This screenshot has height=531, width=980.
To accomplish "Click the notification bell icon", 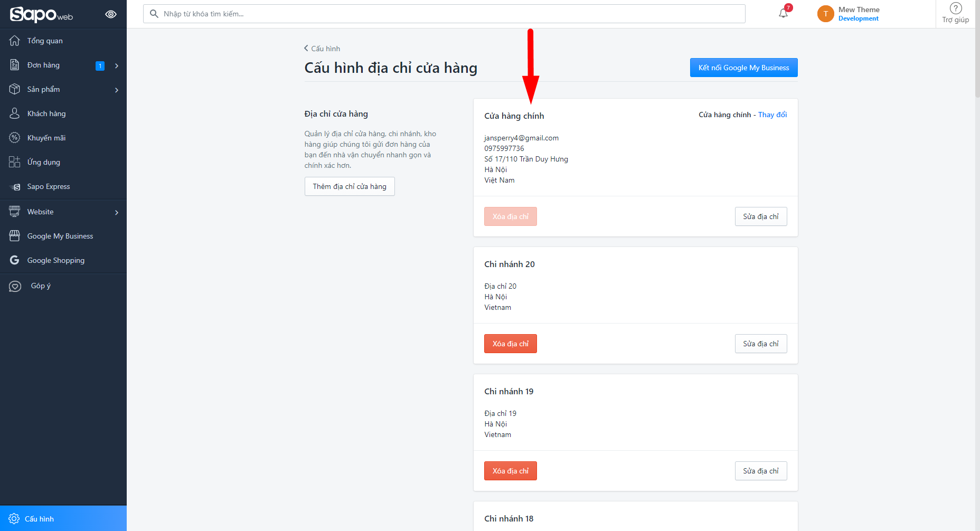I will click(783, 13).
